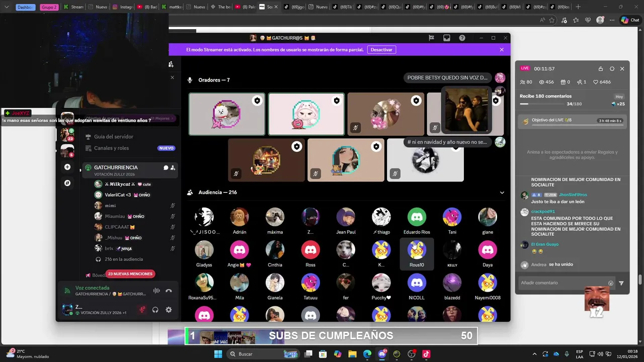Screen dimensions: 644x362
Task: Click current viewers icon showing 80
Action: (x=526, y=82)
